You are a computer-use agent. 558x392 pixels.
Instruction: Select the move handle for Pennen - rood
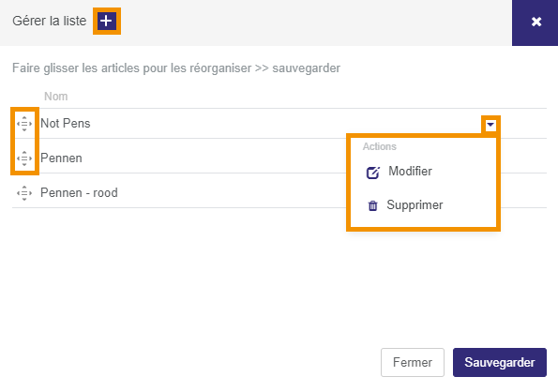[x=24, y=193]
